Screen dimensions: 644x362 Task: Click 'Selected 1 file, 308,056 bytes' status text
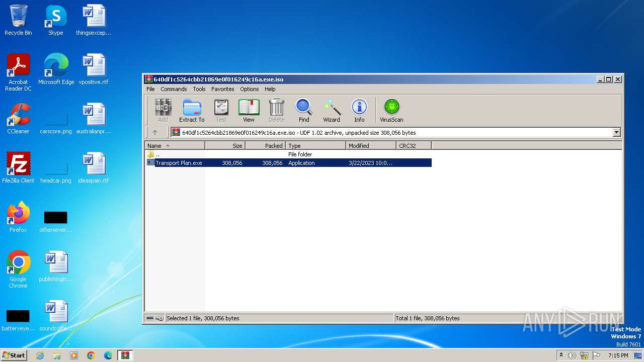(x=203, y=318)
